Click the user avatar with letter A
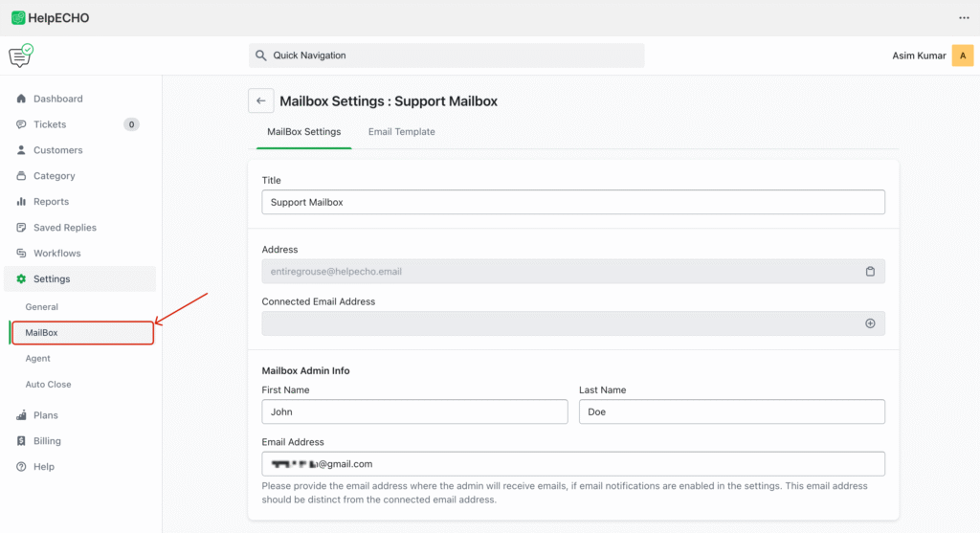 click(x=962, y=56)
